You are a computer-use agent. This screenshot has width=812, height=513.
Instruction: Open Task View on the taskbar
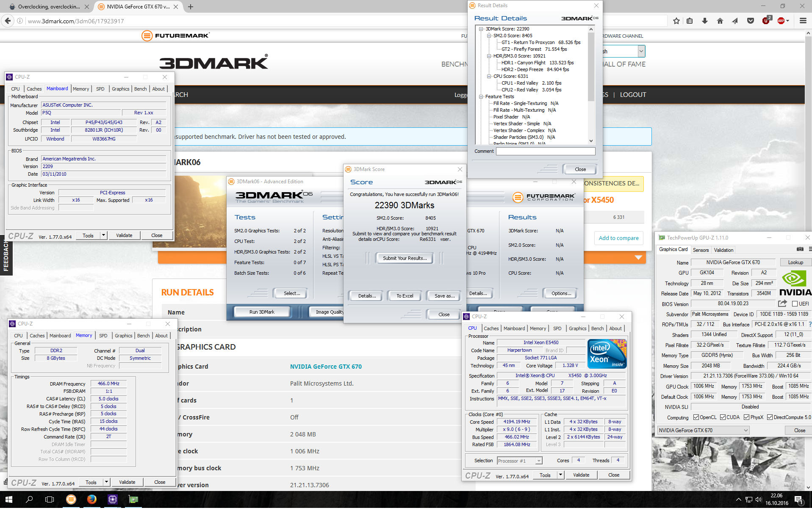click(50, 499)
